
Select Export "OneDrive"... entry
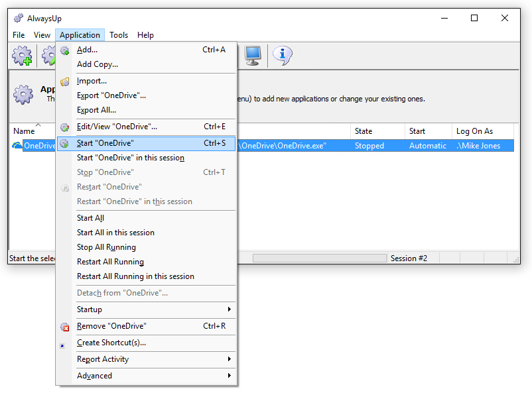(x=146, y=95)
